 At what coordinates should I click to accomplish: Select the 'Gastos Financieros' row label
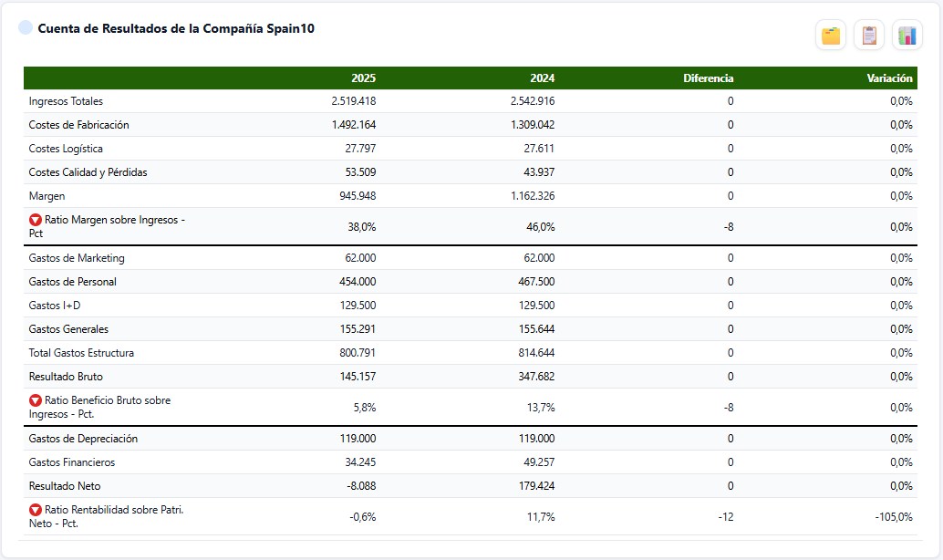pyautogui.click(x=71, y=462)
